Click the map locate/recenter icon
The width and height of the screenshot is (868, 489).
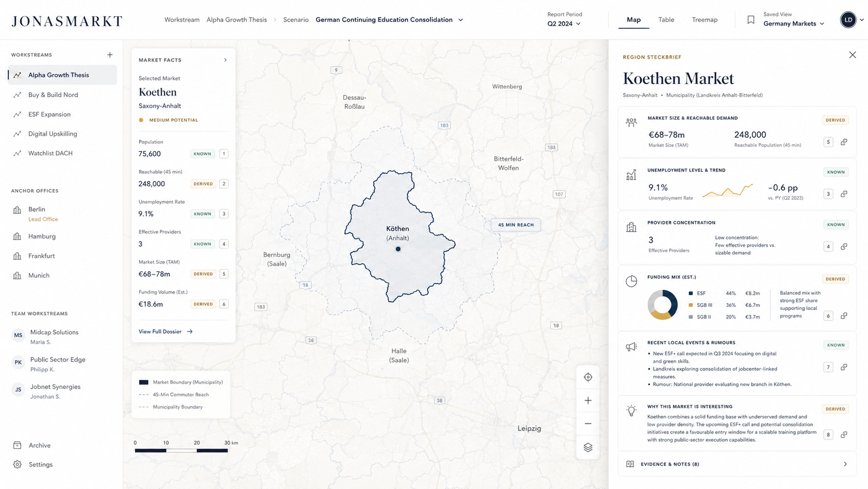pos(588,377)
